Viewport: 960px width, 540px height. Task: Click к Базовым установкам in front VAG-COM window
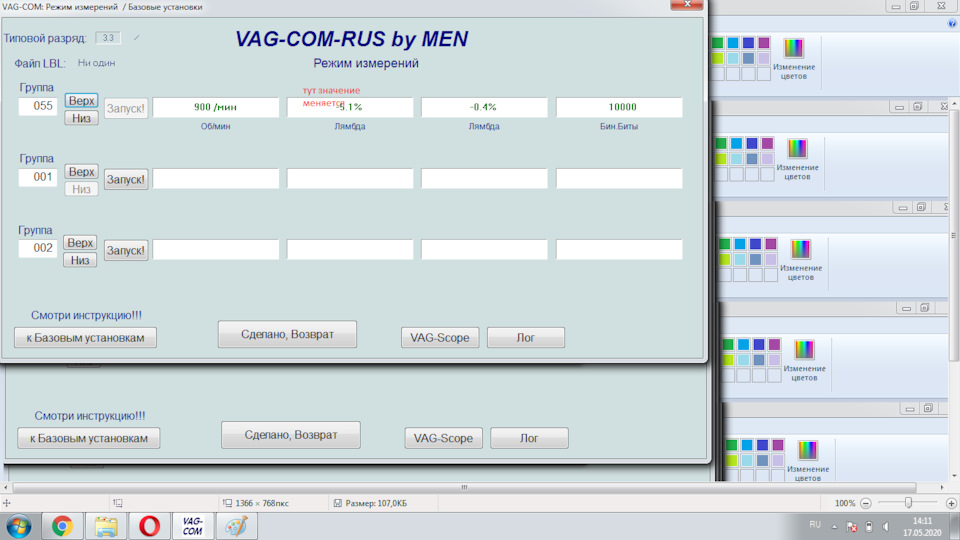tap(85, 337)
